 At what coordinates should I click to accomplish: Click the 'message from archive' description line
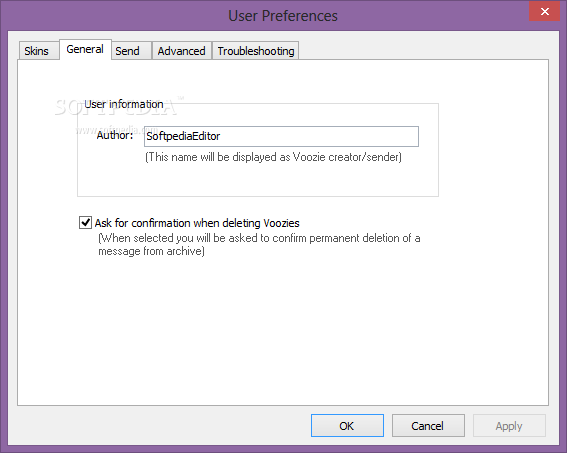(x=152, y=251)
